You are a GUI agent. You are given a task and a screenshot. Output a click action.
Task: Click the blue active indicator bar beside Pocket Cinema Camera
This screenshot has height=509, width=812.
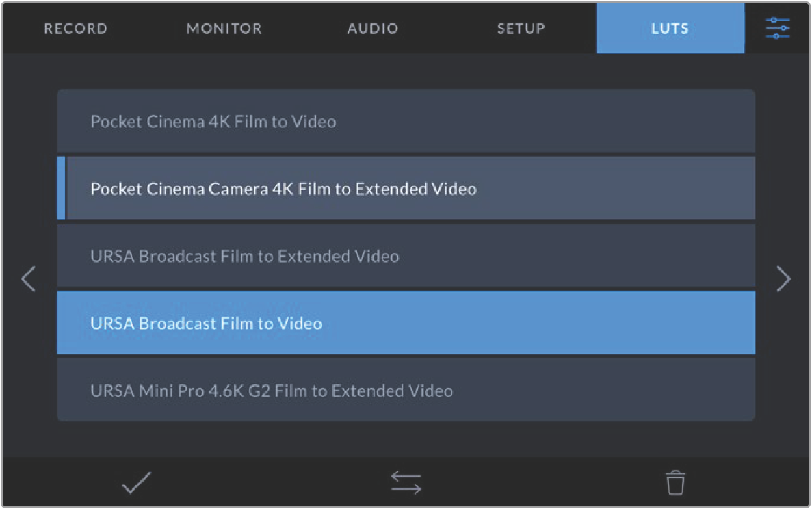61,188
